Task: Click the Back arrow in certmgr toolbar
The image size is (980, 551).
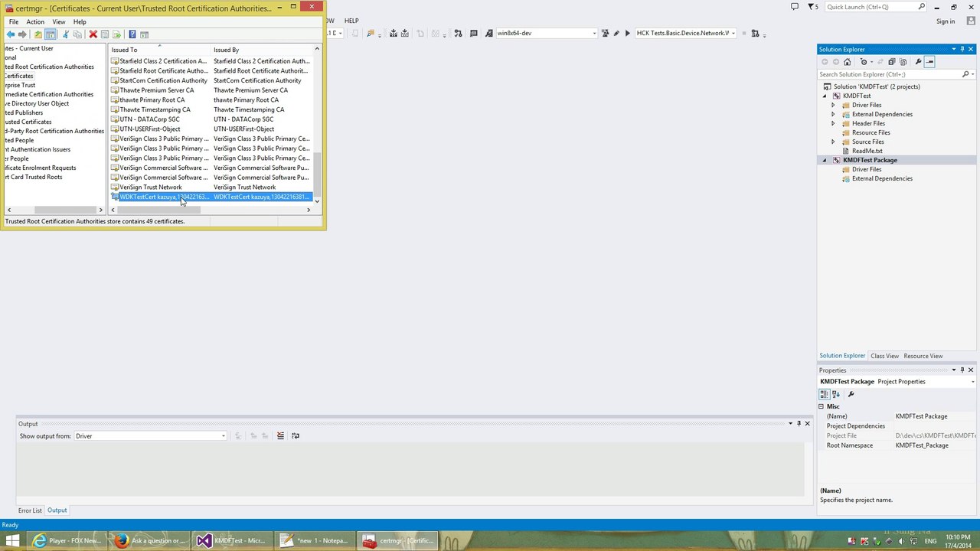Action: click(x=11, y=34)
